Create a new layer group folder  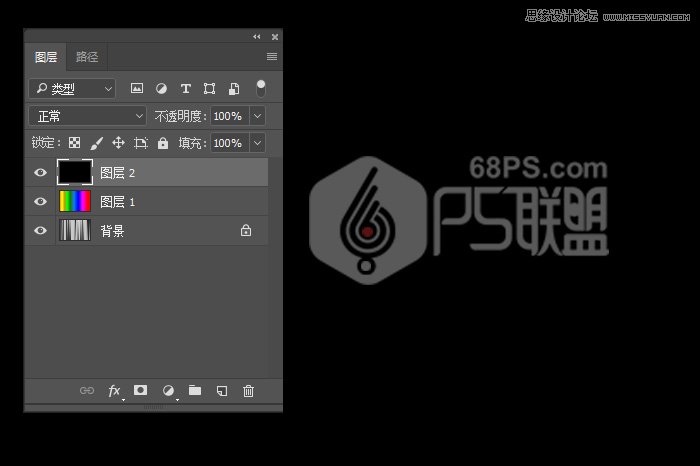click(x=195, y=391)
